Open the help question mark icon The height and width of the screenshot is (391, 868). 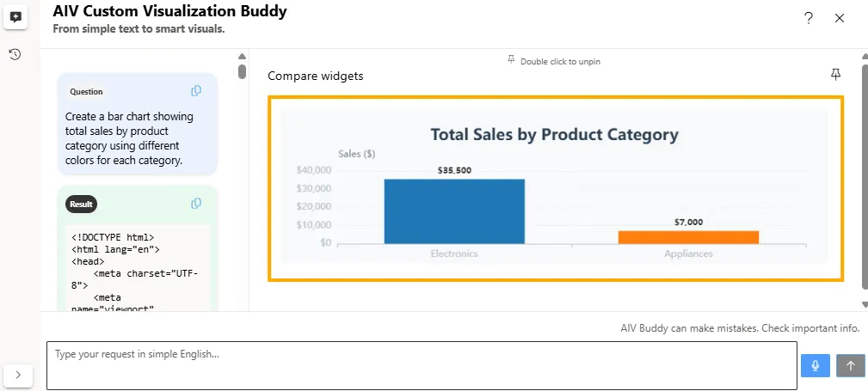[809, 18]
